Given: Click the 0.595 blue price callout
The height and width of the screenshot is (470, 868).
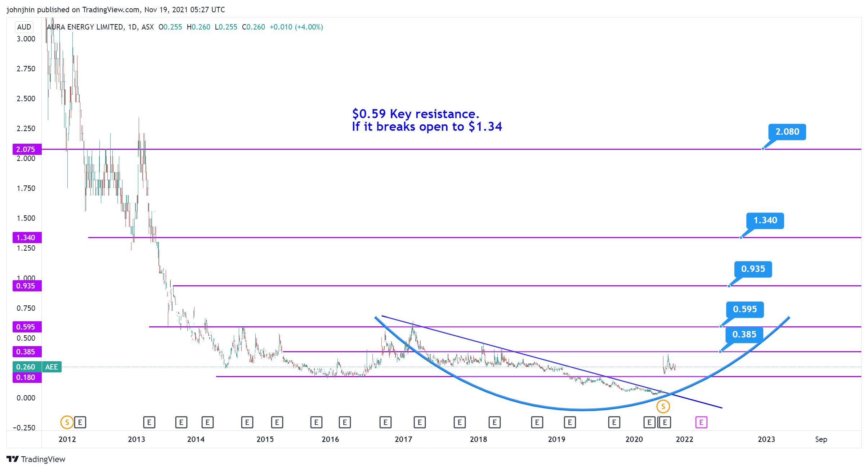Looking at the screenshot, I should 745,309.
